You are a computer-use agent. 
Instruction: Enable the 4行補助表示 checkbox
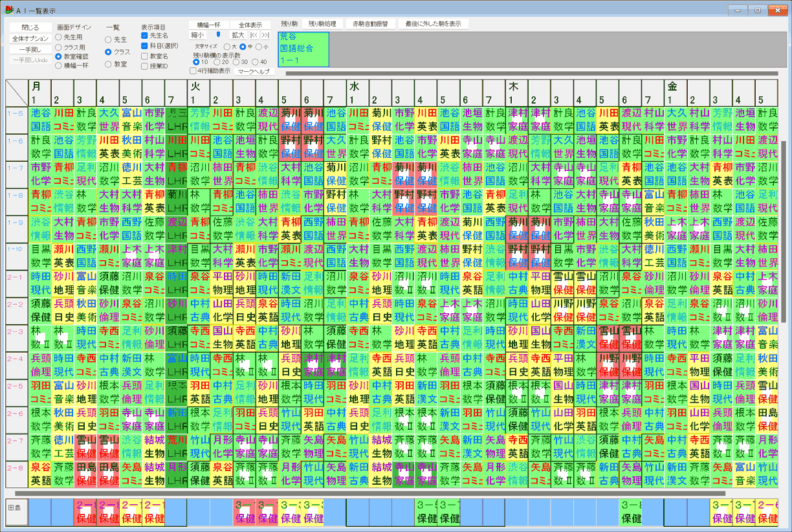point(210,71)
